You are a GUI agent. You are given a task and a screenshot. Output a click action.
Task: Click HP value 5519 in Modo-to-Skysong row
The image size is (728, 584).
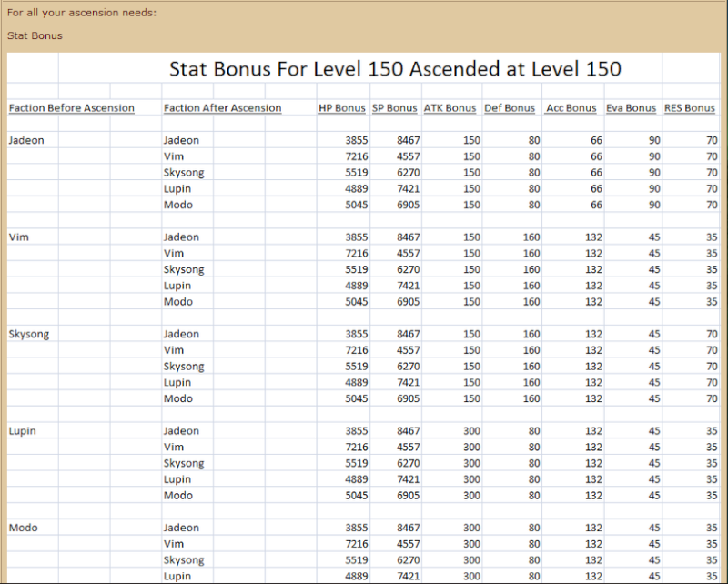point(357,560)
